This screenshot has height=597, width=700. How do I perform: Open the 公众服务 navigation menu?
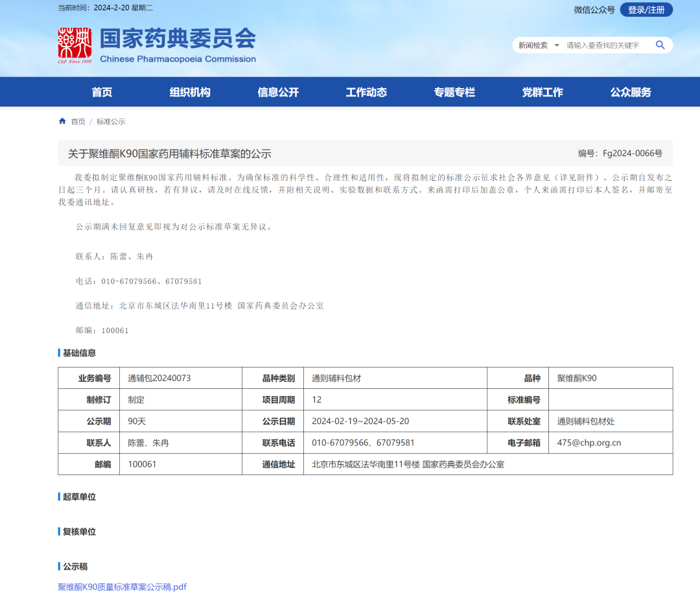tap(631, 92)
